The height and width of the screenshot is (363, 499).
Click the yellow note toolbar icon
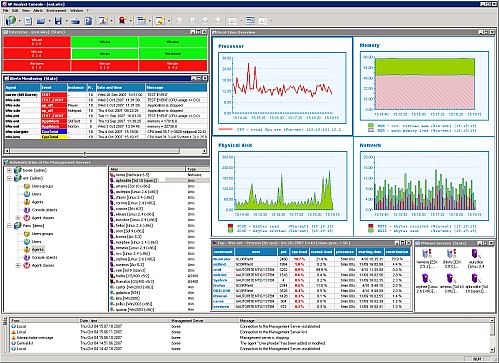coord(160,21)
